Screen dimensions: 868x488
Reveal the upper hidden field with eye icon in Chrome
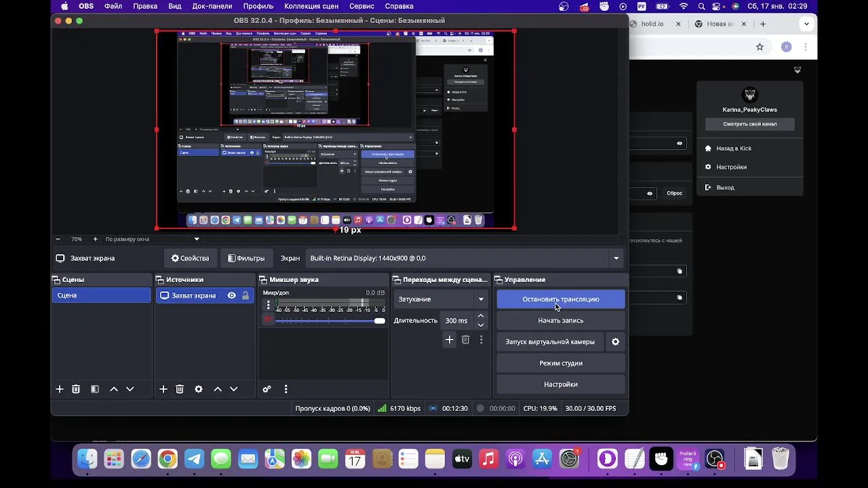click(679, 143)
